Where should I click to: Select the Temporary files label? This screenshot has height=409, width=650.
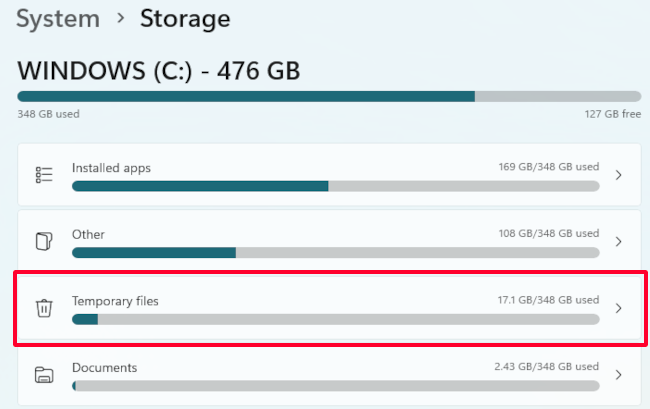pos(115,300)
